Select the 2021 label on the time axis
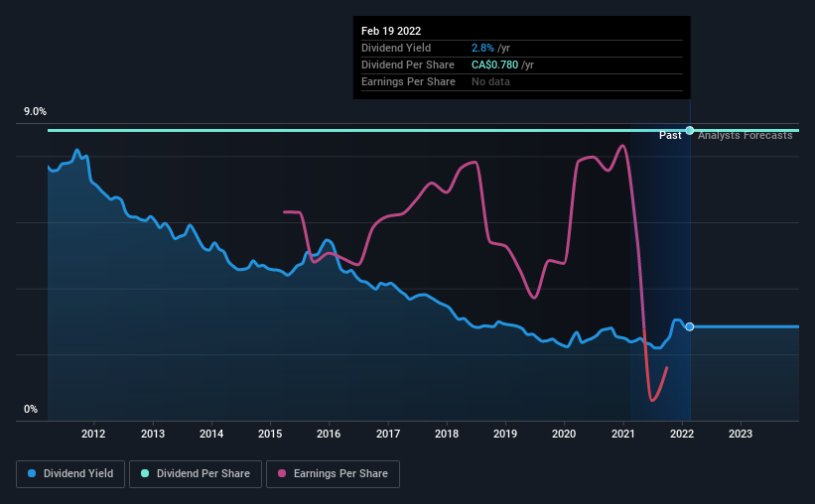This screenshot has width=815, height=504. (622, 434)
